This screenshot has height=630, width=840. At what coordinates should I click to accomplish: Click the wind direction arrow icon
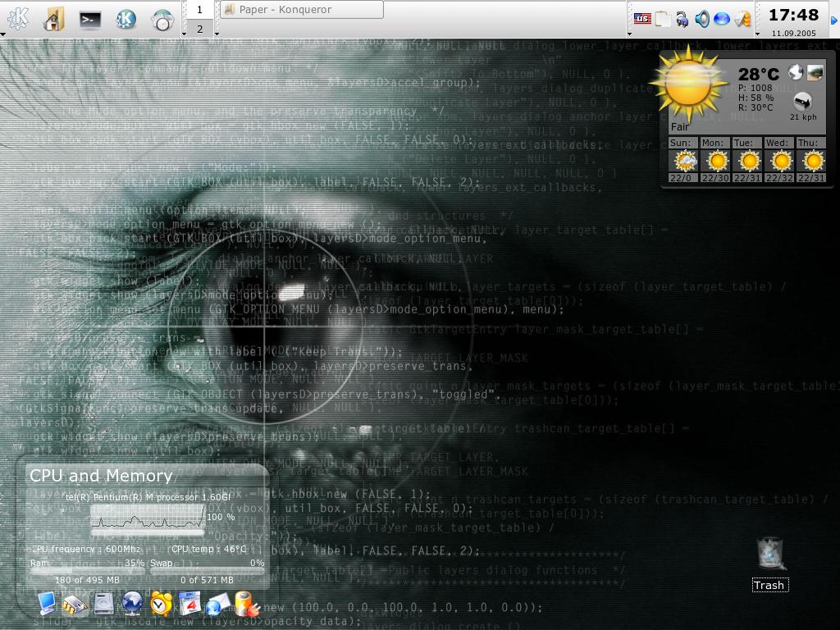[802, 101]
